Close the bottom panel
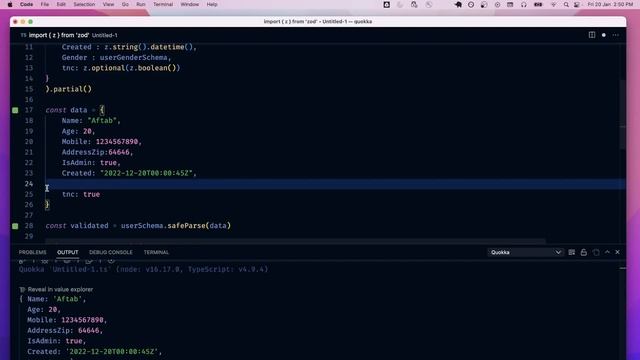The height and width of the screenshot is (360, 640). (618, 252)
